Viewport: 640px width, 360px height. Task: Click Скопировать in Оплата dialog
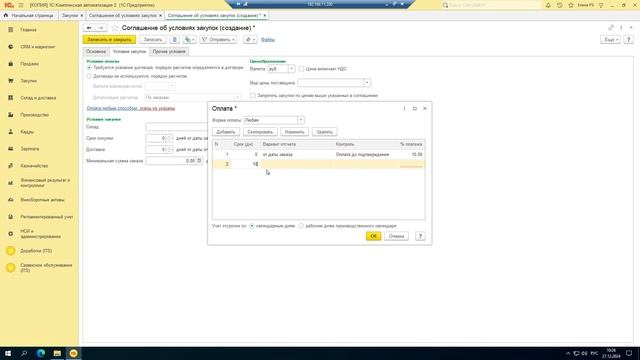tap(260, 132)
